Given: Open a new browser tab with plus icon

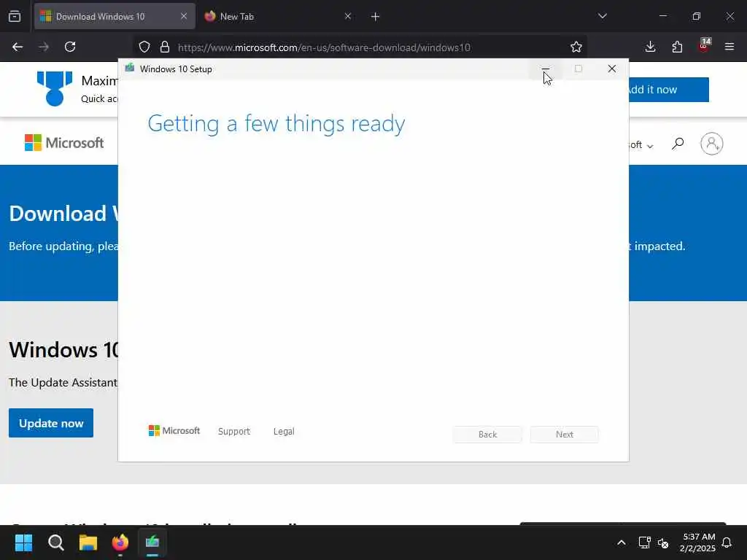Looking at the screenshot, I should tap(376, 17).
